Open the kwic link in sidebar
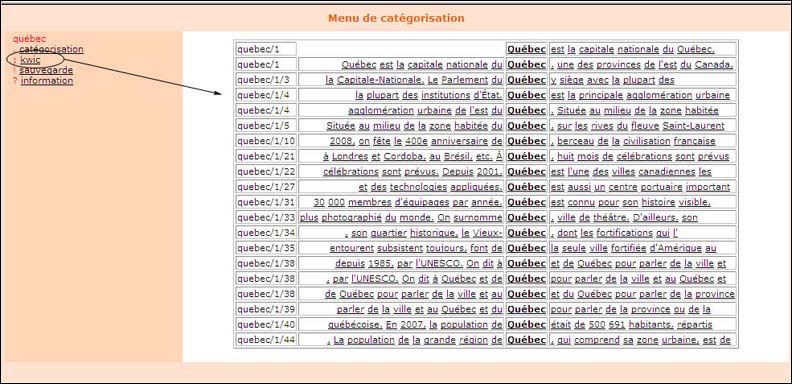The width and height of the screenshot is (792, 384). (30, 60)
